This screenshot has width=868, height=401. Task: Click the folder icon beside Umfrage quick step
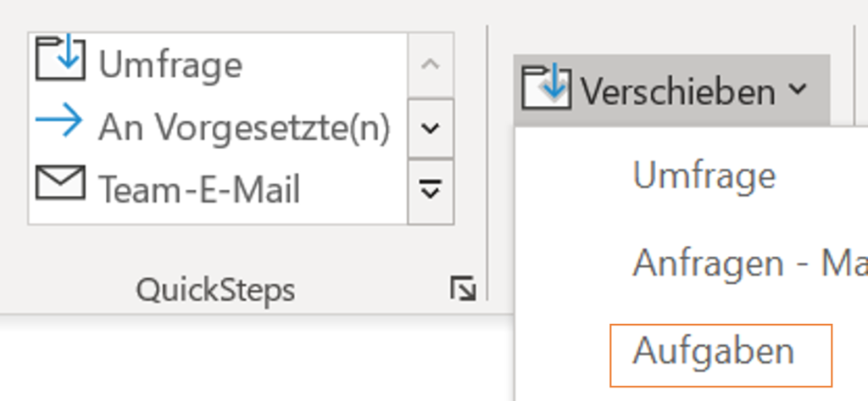[x=60, y=57]
